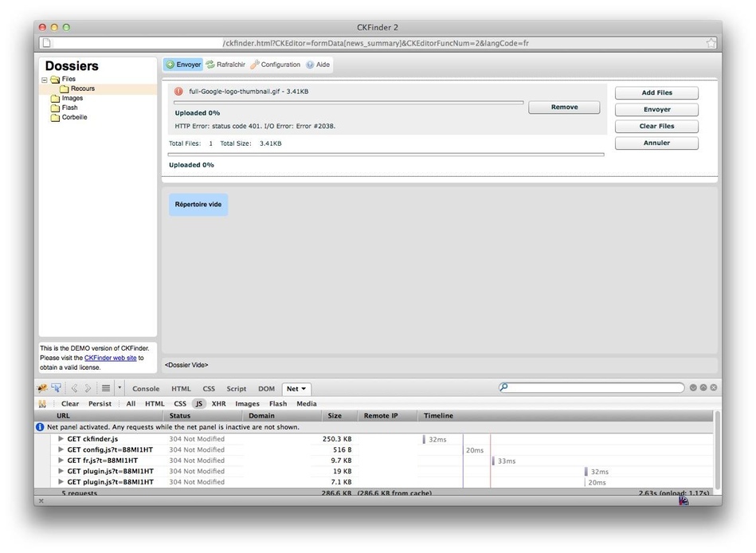The image size is (756, 553).
Task: Select the Files folder
Action: coord(69,79)
